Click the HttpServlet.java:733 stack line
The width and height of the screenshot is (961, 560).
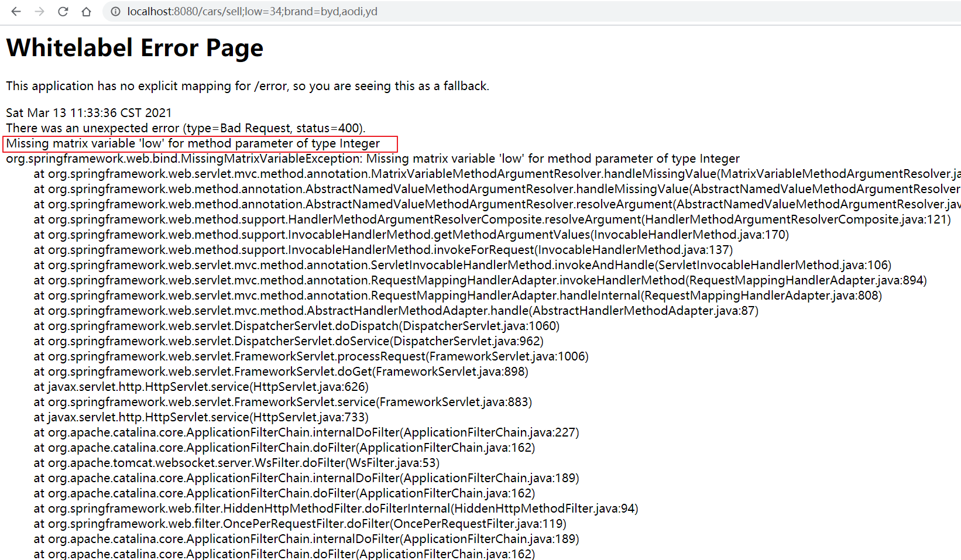point(201,417)
